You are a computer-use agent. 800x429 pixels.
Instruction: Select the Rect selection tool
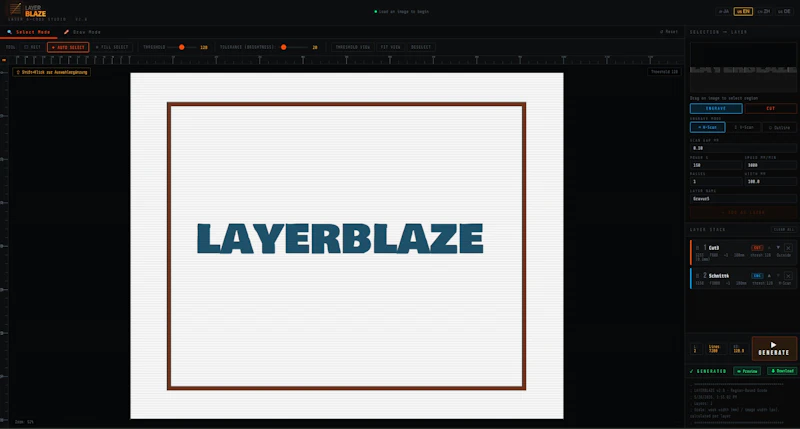click(x=32, y=47)
